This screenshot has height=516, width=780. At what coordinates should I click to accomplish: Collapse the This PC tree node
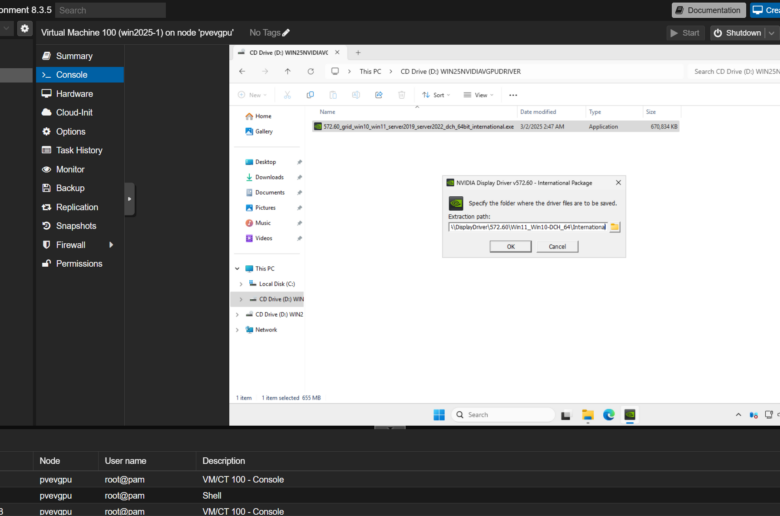237,269
